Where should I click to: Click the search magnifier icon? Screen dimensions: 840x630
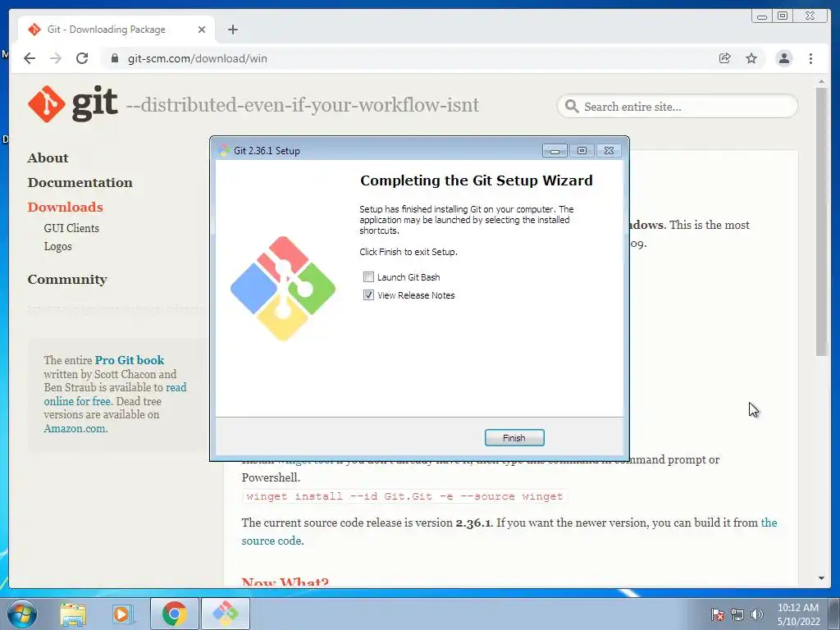pos(572,107)
